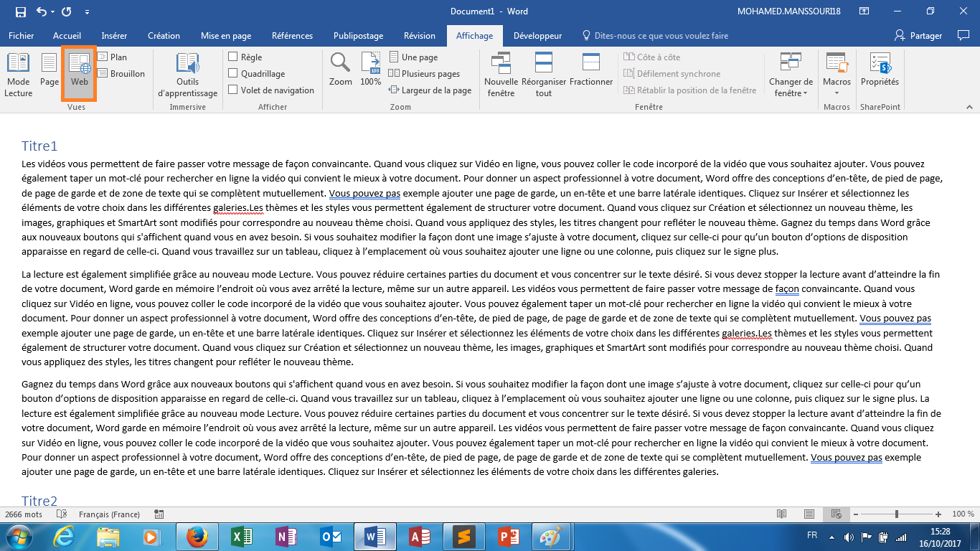
Task: Open the Développeur tab
Action: pos(538,36)
